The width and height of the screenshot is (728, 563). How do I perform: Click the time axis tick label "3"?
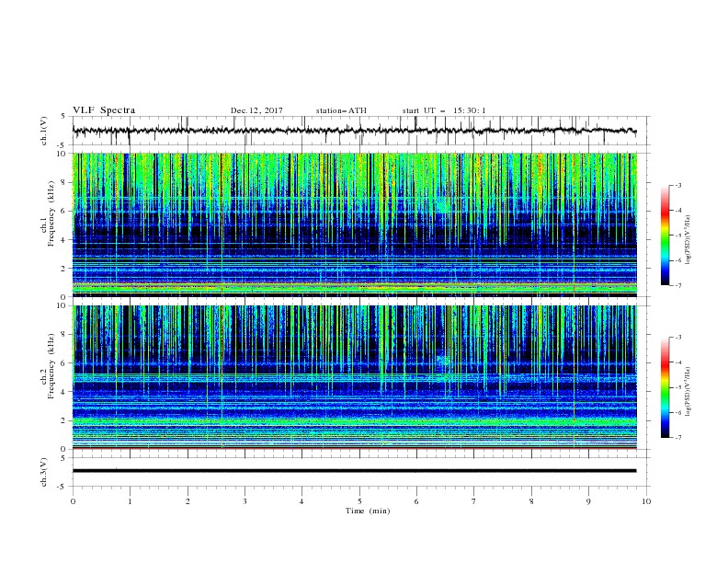[x=245, y=501]
